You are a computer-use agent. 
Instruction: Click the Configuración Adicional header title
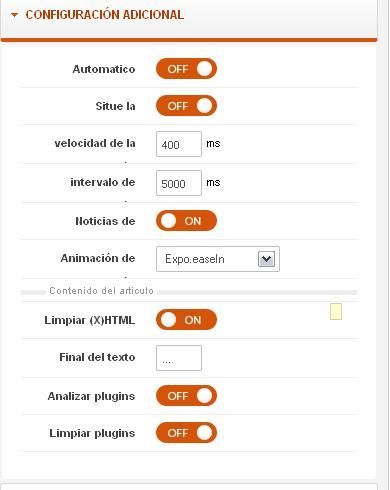[105, 15]
